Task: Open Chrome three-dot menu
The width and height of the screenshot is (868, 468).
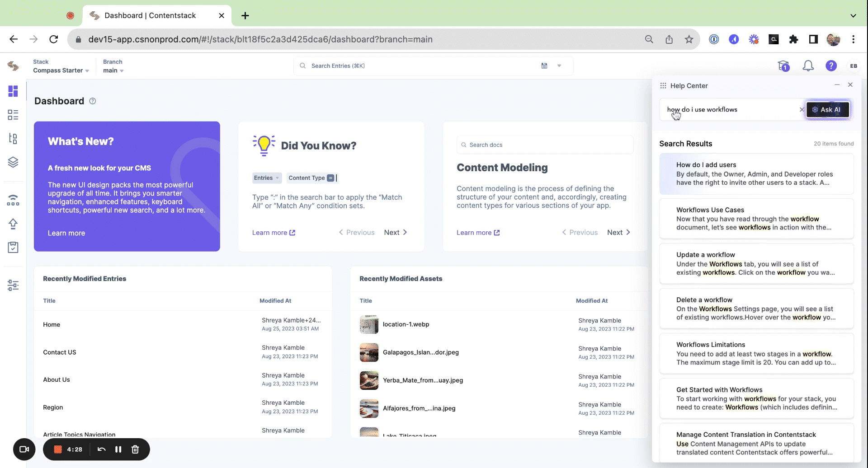Action: [854, 39]
